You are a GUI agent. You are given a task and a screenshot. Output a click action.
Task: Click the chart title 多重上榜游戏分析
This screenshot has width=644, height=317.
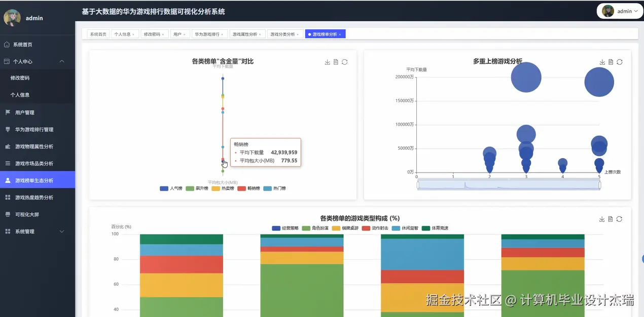pyautogui.click(x=497, y=61)
